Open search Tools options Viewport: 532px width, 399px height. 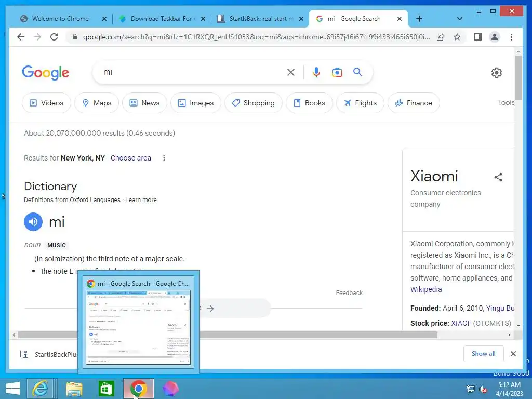point(506,102)
